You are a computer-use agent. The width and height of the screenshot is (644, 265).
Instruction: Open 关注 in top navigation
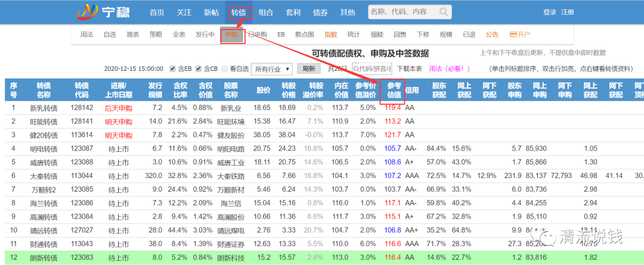point(184,13)
